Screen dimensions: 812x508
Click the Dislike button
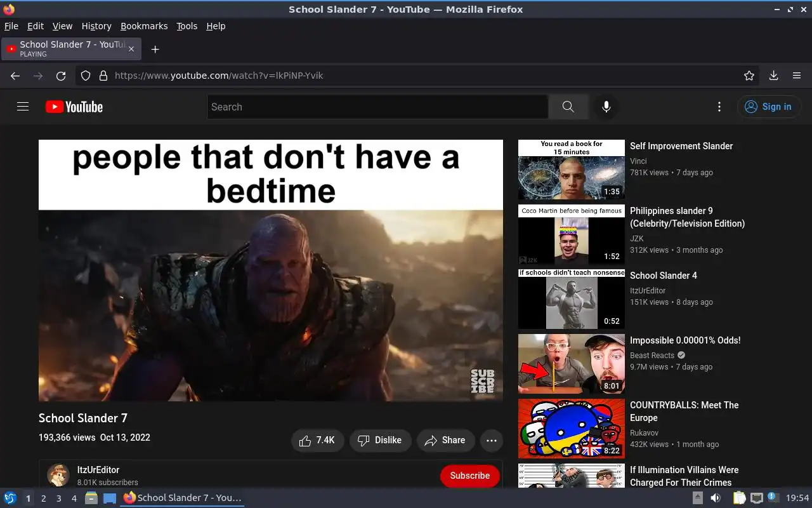(x=380, y=440)
